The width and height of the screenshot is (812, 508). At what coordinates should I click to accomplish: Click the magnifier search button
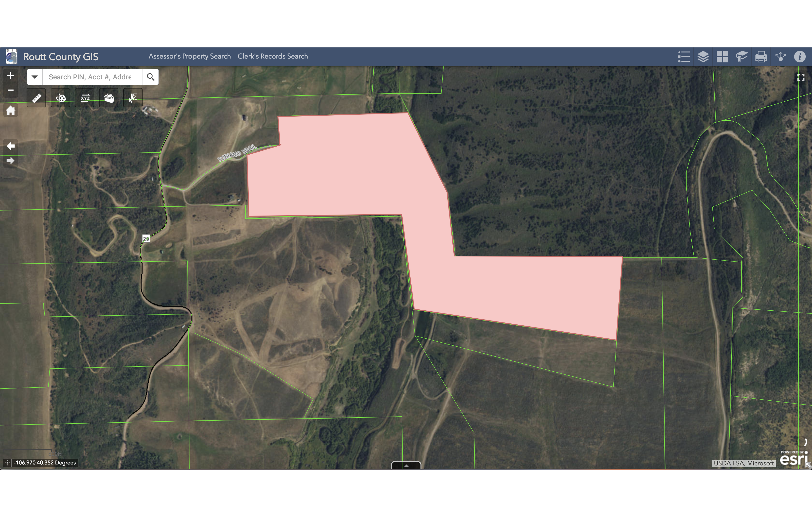point(151,77)
